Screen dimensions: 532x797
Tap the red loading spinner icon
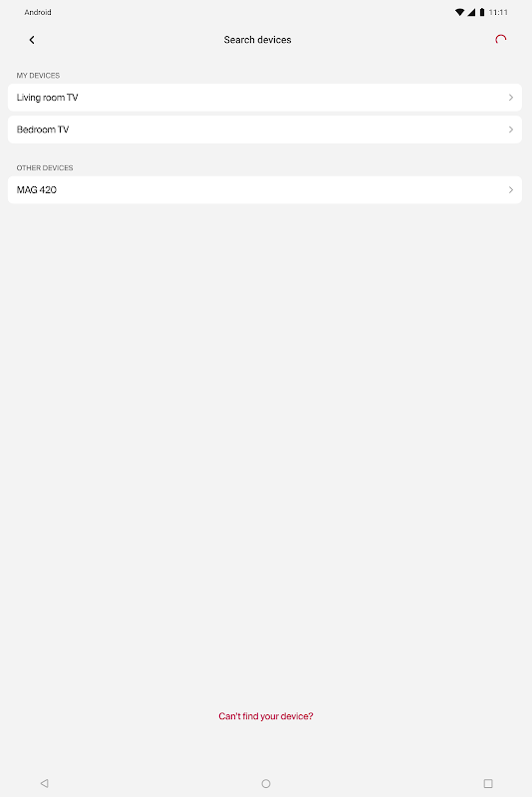(x=501, y=40)
